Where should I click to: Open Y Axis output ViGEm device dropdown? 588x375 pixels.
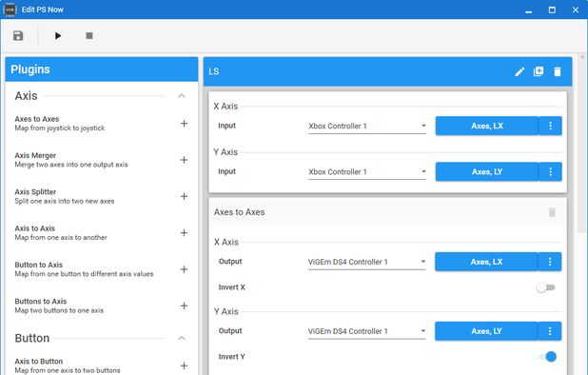(x=366, y=331)
